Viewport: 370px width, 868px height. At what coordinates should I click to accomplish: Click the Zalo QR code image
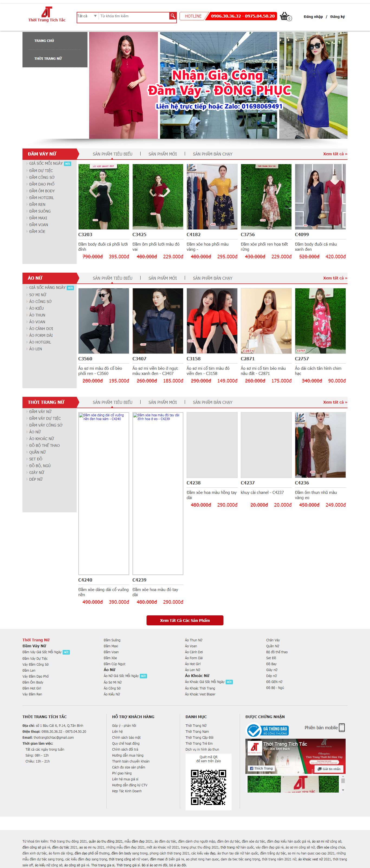click(209, 787)
